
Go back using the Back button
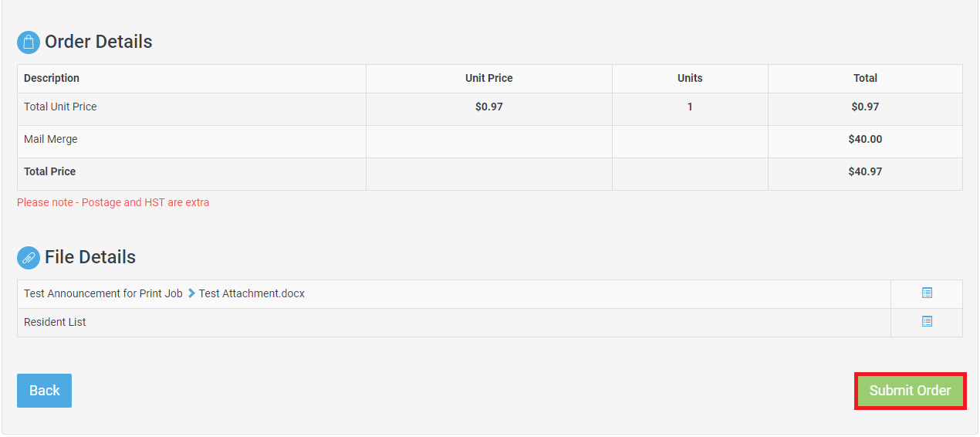[x=44, y=391]
